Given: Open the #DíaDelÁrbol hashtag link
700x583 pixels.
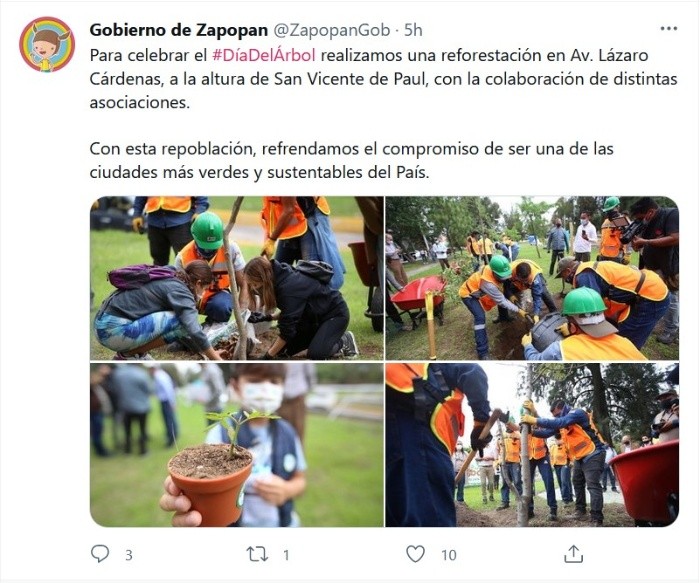Looking at the screenshot, I should 264,55.
